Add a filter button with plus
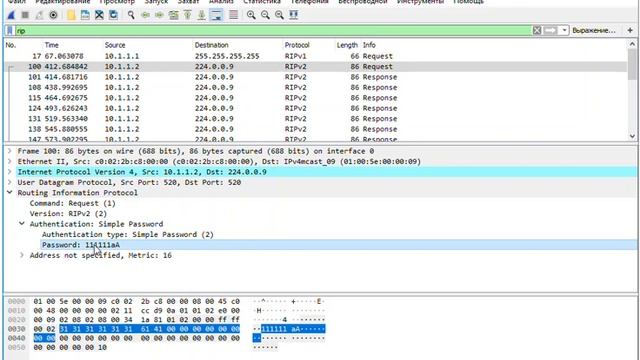This screenshot has width=640, height=360. (x=630, y=31)
